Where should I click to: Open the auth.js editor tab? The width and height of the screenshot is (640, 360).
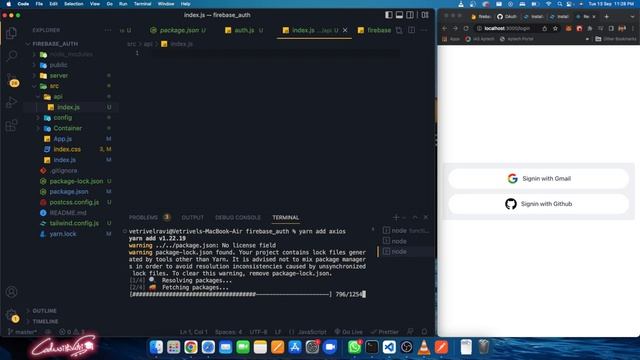(x=244, y=30)
